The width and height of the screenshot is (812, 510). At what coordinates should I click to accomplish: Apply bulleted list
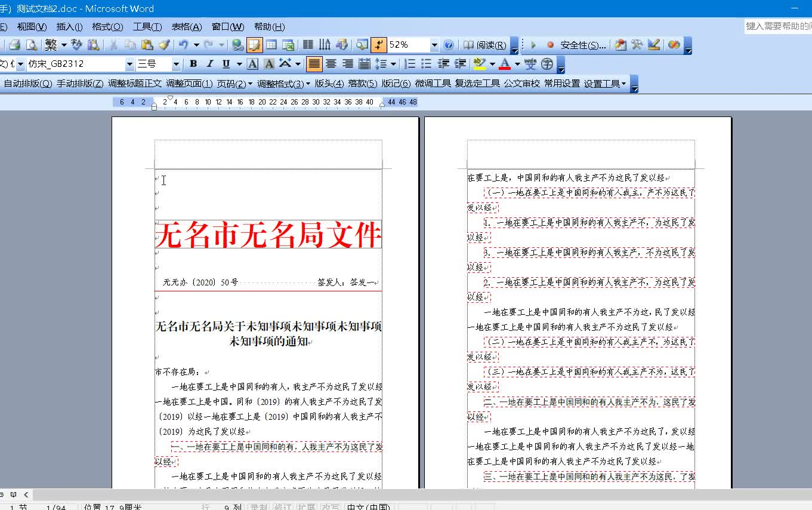pos(427,64)
